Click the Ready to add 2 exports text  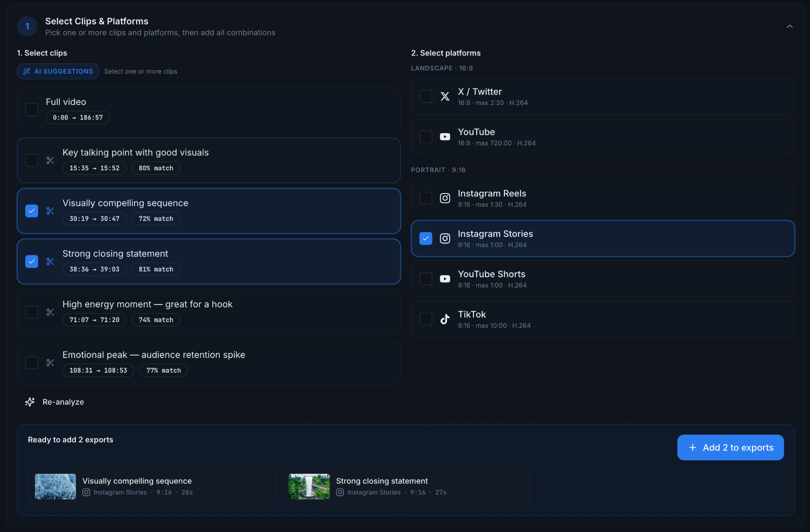[70, 440]
